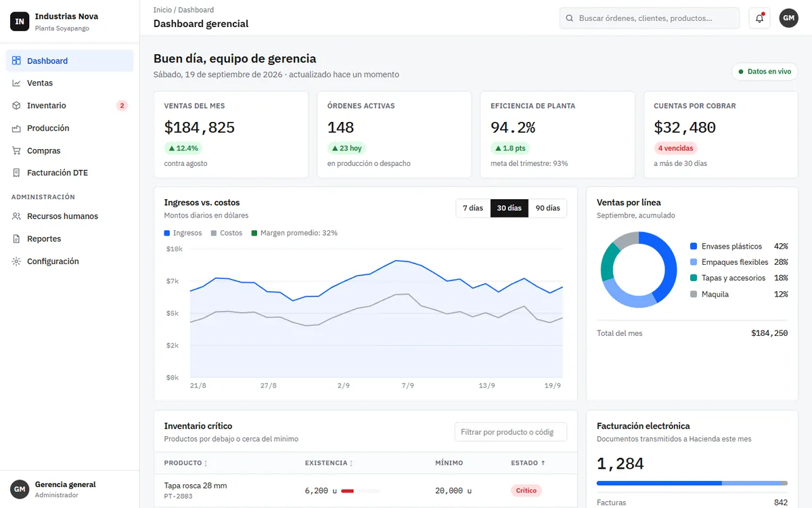
Task: Go to Ventas section
Action: click(x=70, y=83)
